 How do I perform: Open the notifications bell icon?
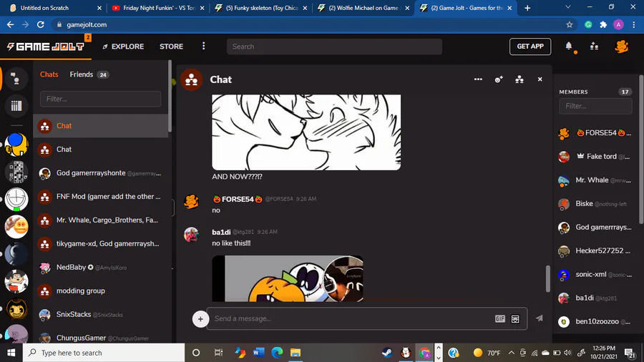(568, 47)
